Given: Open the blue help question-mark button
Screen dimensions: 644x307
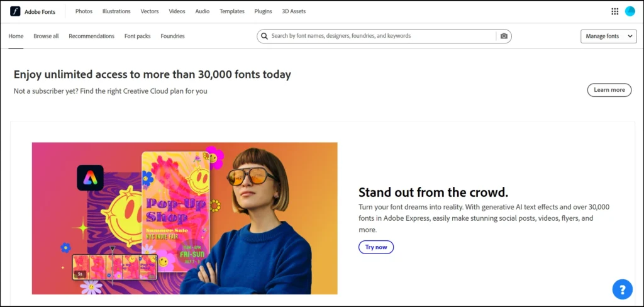Looking at the screenshot, I should 622,289.
